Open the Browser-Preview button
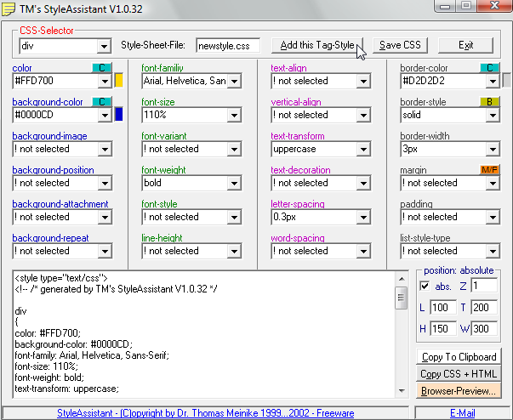513x420 pixels. [459, 391]
